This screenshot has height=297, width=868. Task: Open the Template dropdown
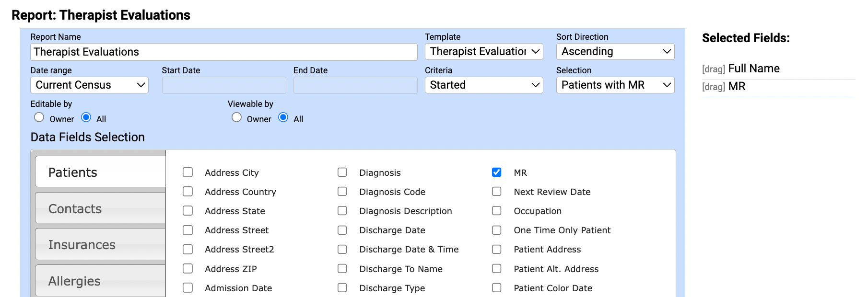pos(483,52)
